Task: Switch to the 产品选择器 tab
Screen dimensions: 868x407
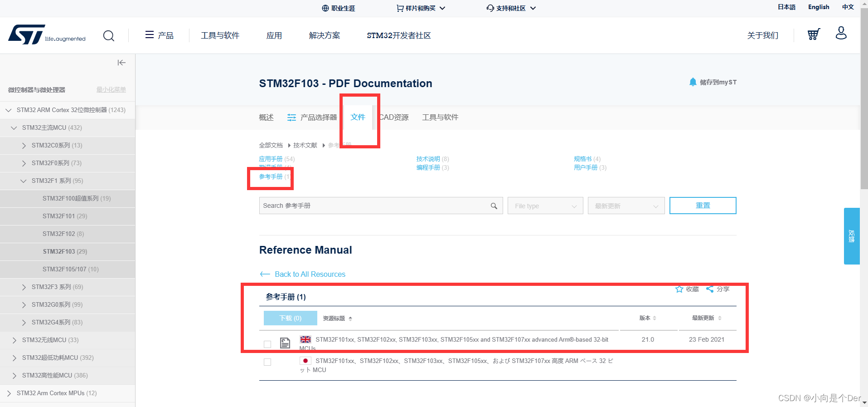Action: [x=312, y=118]
